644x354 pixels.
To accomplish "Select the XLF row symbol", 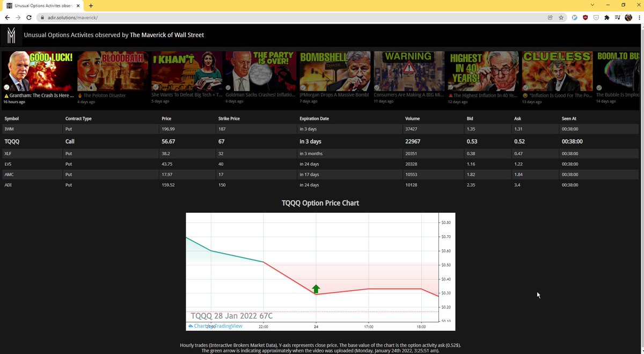I will point(8,153).
